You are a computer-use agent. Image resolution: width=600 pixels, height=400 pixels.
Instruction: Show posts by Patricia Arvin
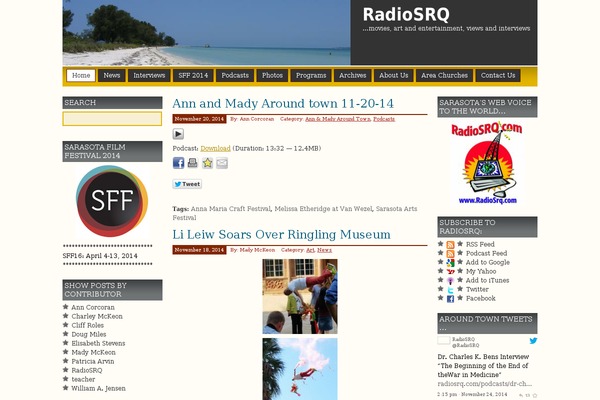tap(93, 361)
